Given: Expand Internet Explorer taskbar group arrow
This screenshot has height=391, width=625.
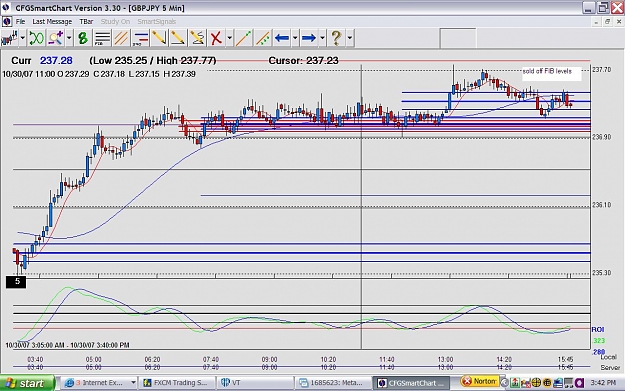Looking at the screenshot, I should pos(133,383).
